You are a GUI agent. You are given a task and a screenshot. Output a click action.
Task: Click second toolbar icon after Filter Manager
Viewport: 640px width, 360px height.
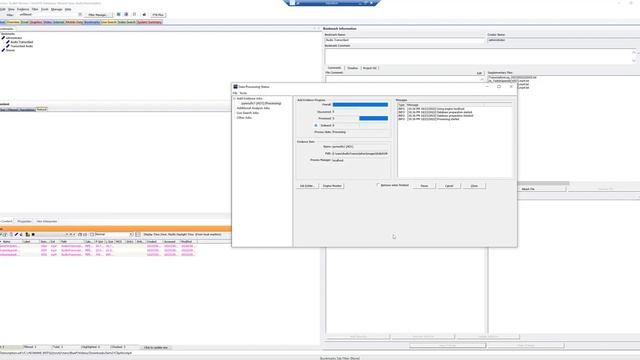pos(126,14)
